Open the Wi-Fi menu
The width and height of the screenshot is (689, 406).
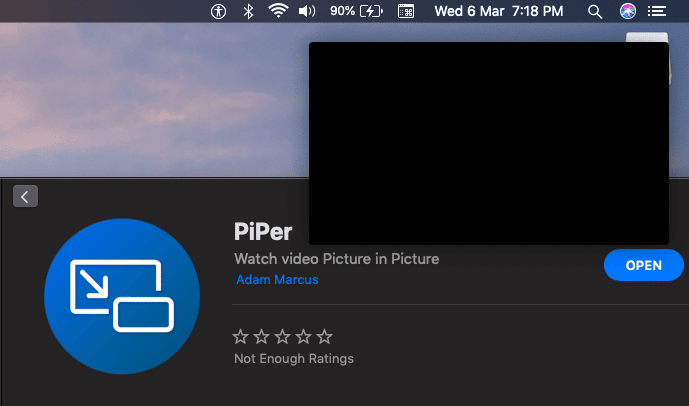pos(278,11)
